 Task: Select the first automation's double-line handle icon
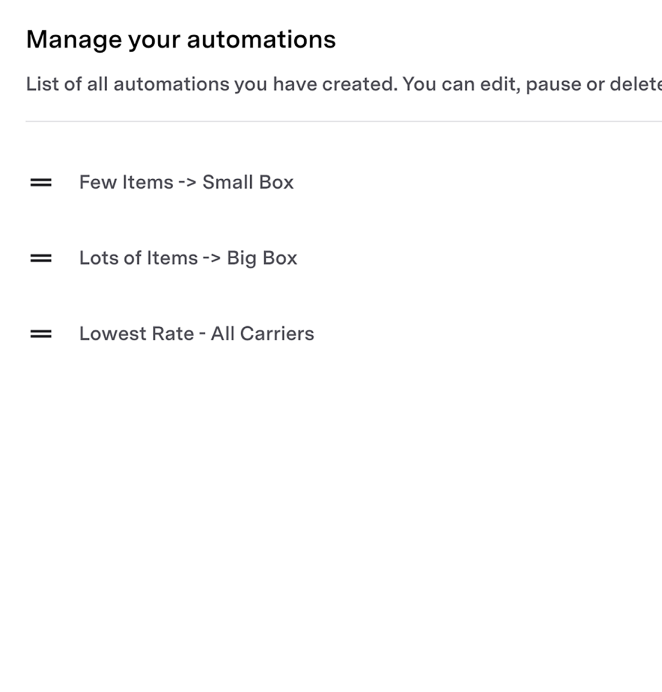click(x=41, y=182)
